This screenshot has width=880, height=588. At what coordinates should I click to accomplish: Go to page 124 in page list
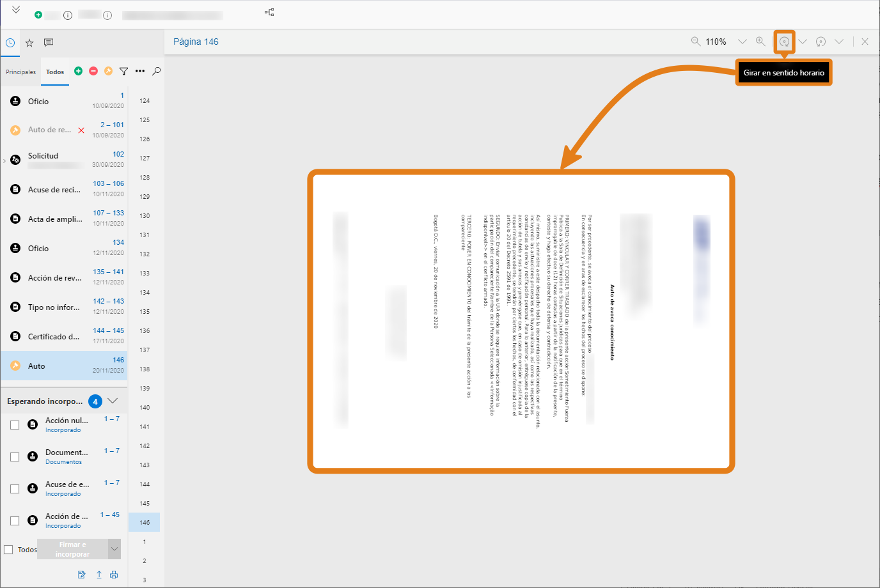145,101
